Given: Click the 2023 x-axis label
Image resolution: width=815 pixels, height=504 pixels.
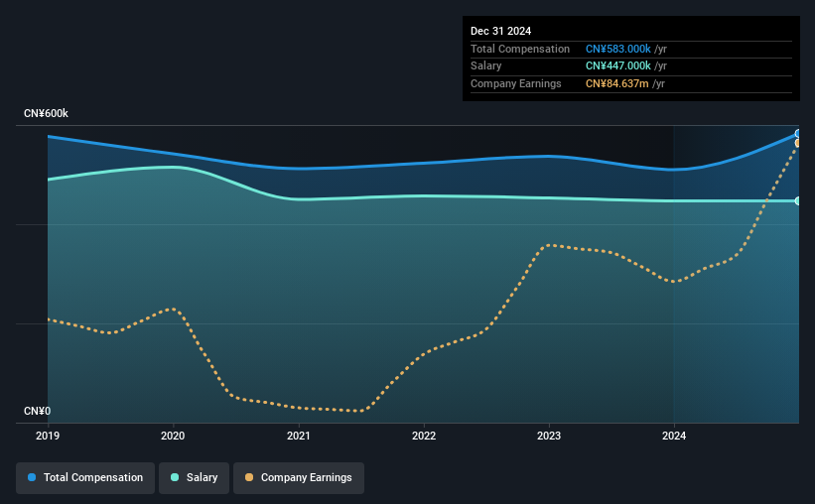Looking at the screenshot, I should (x=549, y=436).
